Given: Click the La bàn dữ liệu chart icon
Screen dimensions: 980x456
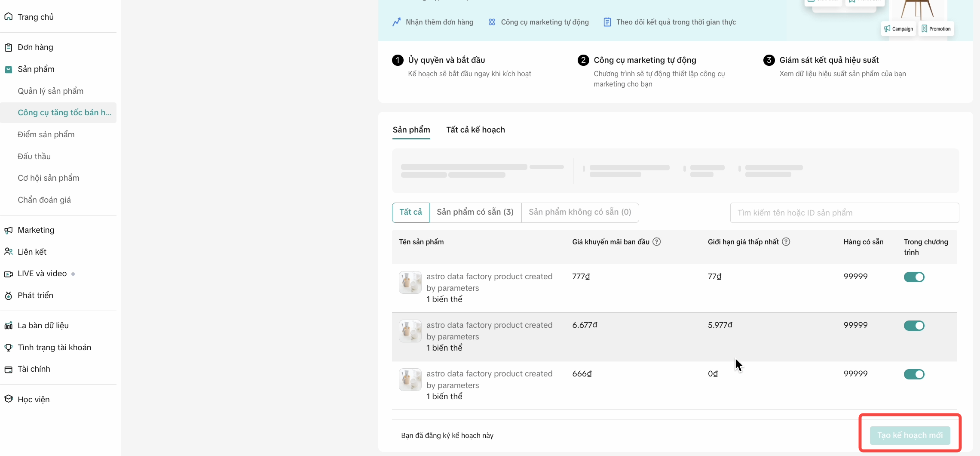Looking at the screenshot, I should (x=8, y=326).
